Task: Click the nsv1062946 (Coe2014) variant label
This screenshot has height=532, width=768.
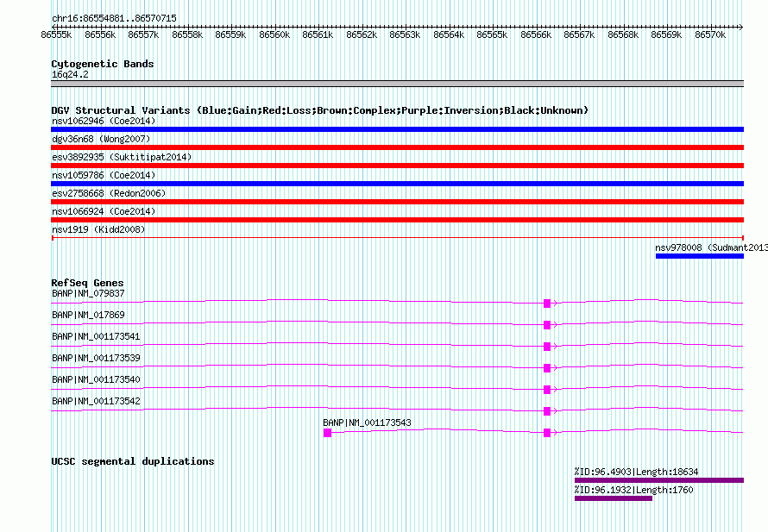Action: coord(104,121)
